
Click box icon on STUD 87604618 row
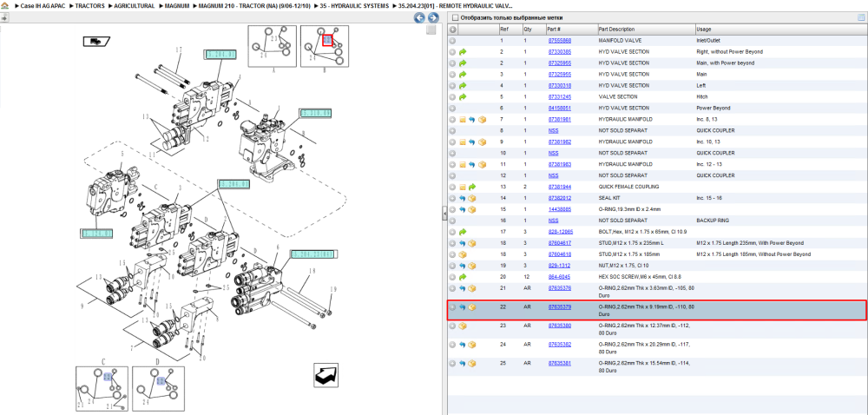(463, 254)
